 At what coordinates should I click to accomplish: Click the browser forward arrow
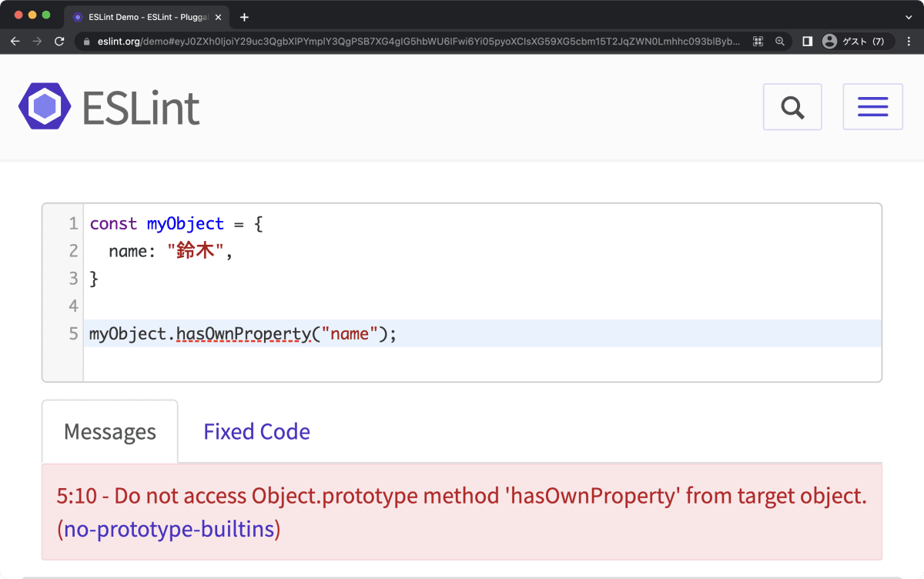point(37,42)
